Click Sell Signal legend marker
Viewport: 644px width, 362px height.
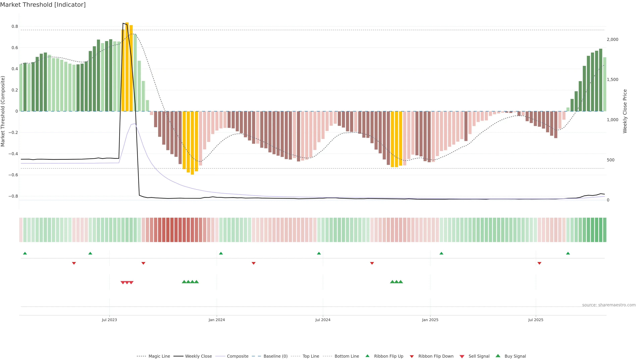(462, 356)
